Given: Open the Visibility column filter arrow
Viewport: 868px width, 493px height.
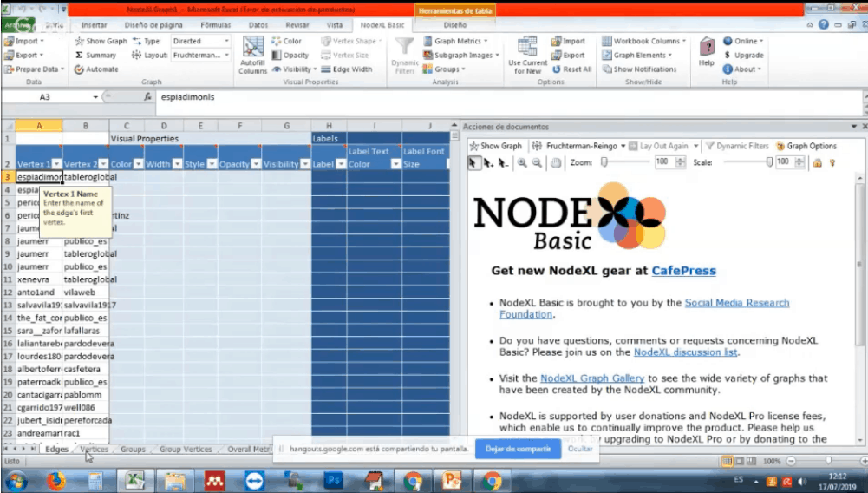Looking at the screenshot, I should pos(305,164).
